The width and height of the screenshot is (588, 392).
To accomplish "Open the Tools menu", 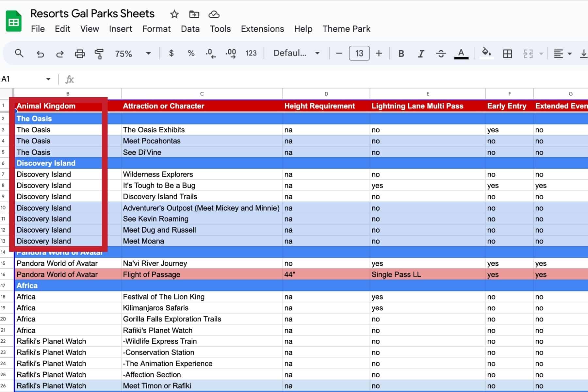I will point(220,29).
